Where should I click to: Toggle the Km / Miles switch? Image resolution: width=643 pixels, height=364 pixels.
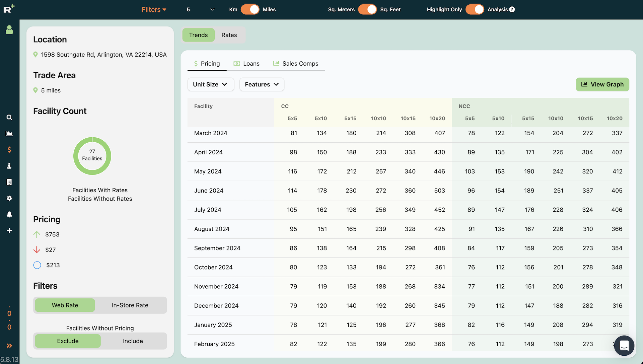click(x=250, y=9)
